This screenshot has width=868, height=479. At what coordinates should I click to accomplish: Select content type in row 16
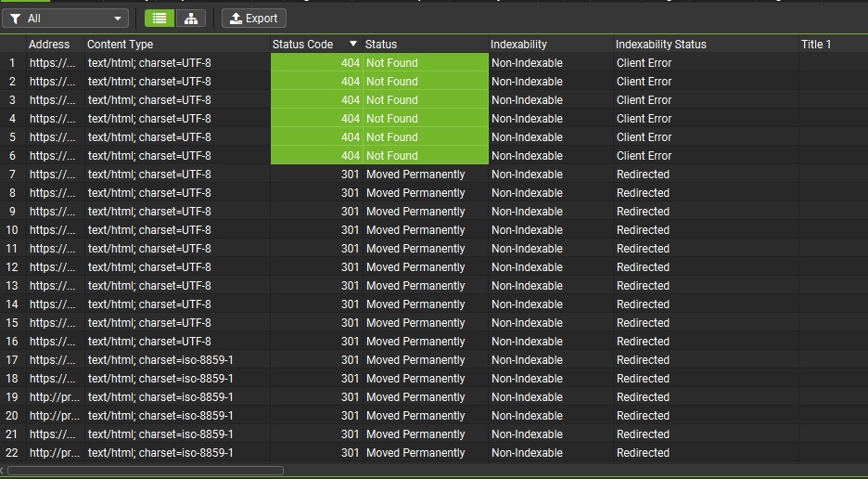[x=178, y=342]
